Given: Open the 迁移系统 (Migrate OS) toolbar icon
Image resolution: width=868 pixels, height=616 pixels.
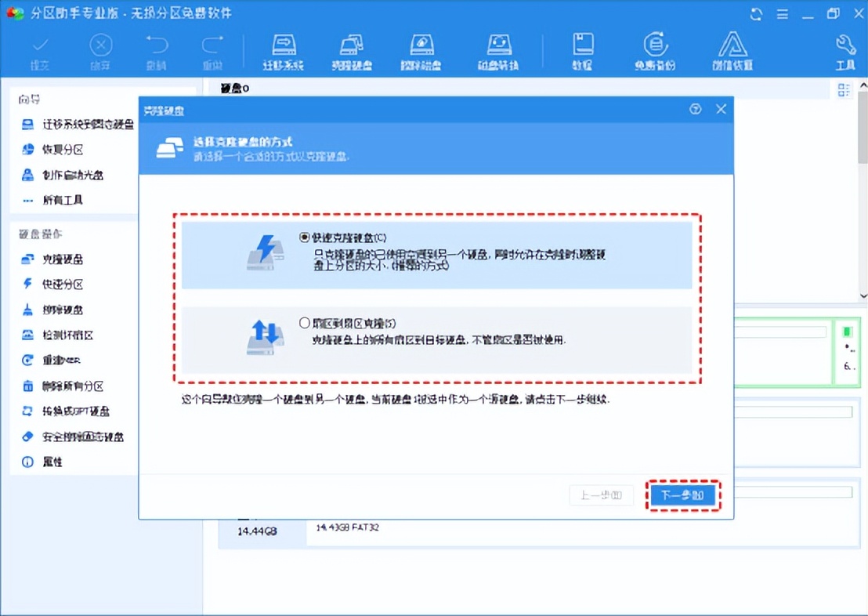Looking at the screenshot, I should coord(284,49).
